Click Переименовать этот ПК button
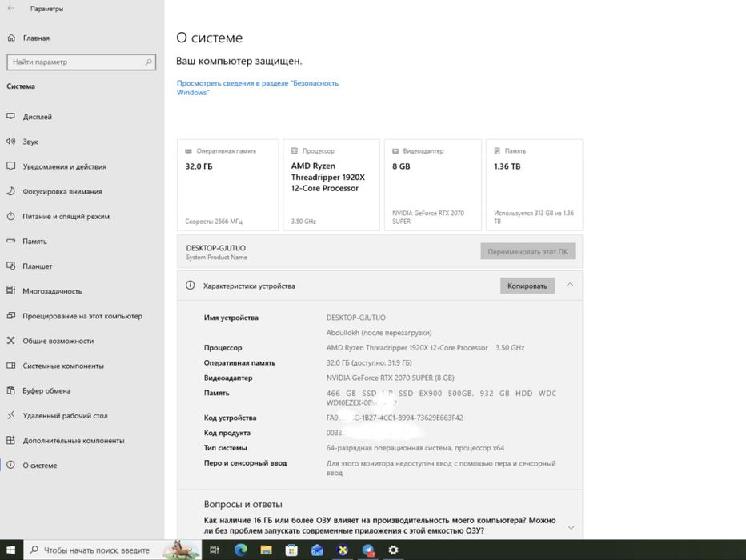Screen dimensions: 746x560 (x=527, y=251)
